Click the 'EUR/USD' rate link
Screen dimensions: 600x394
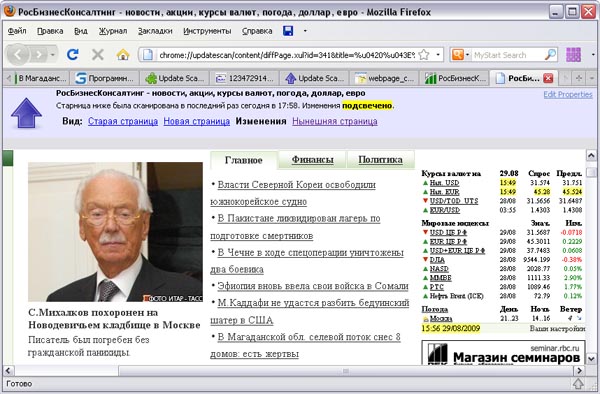pos(445,210)
